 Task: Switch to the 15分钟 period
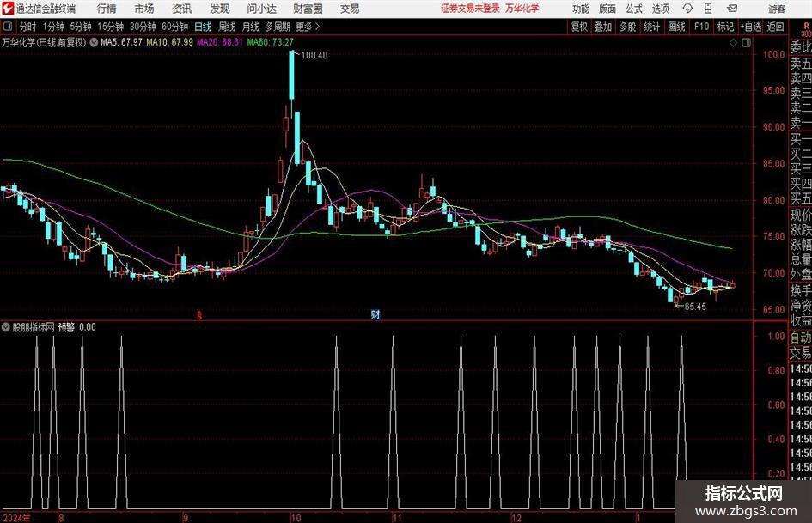(x=111, y=27)
